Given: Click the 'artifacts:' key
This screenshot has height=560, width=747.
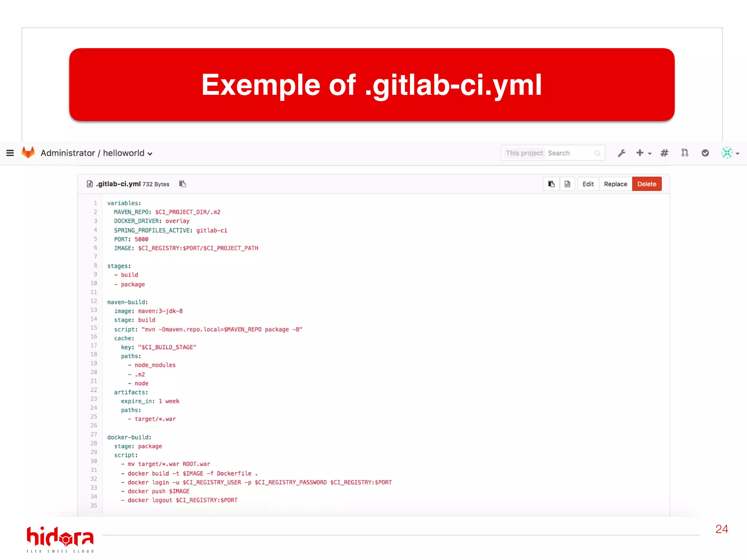Looking at the screenshot, I should point(131,392).
